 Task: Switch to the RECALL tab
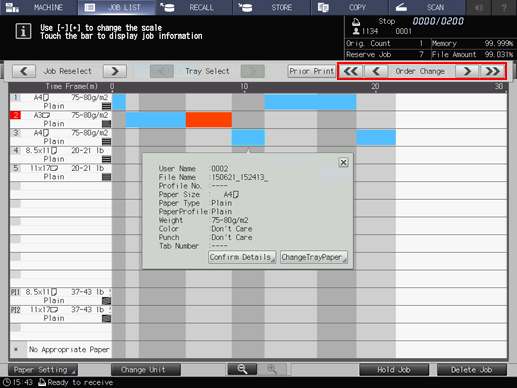pyautogui.click(x=194, y=7)
